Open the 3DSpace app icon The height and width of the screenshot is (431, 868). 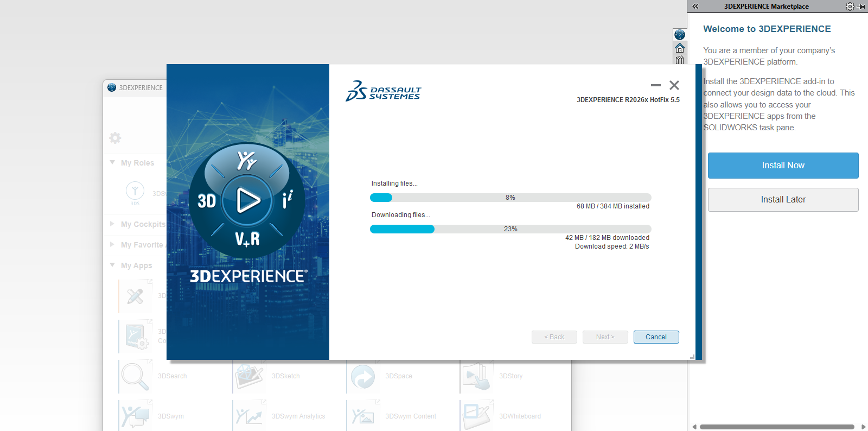point(363,376)
